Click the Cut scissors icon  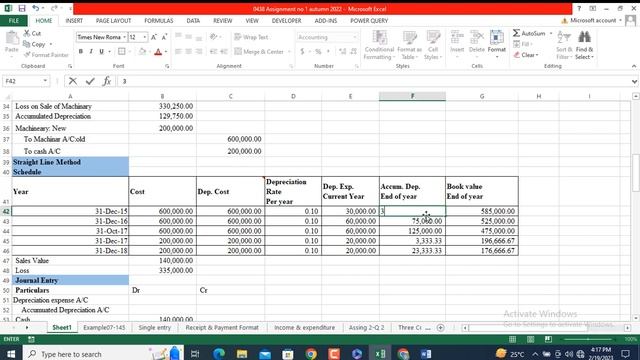[27, 33]
